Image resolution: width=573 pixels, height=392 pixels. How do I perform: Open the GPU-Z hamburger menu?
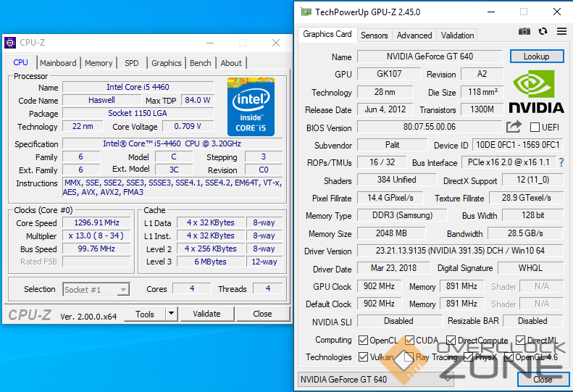click(561, 31)
